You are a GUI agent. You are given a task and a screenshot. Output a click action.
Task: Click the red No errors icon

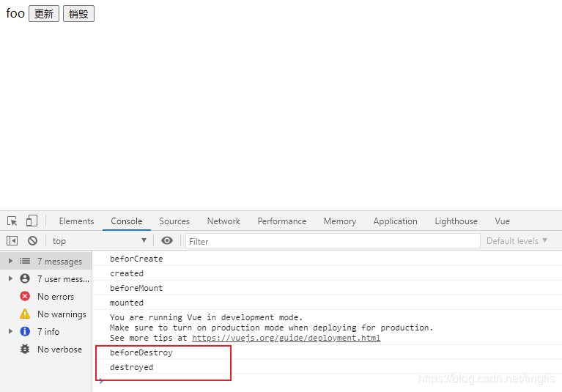coord(25,296)
